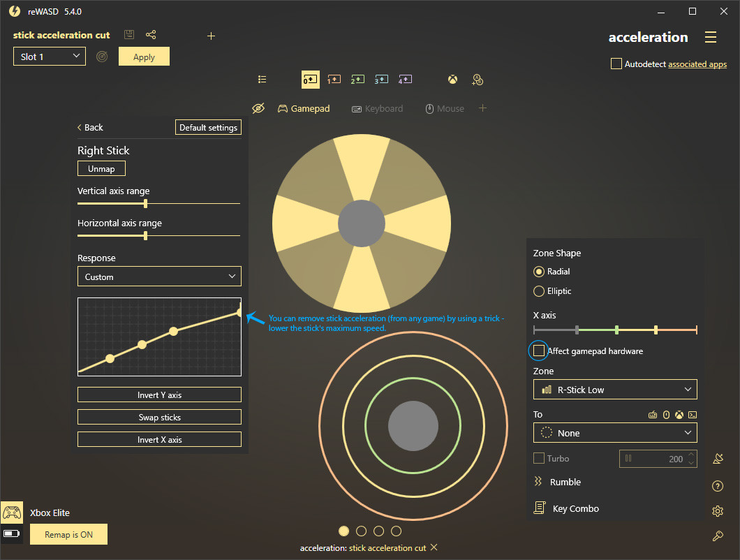Viewport: 740px width, 560px height.
Task: Select the Shift mode 1 icon
Action: pos(334,80)
